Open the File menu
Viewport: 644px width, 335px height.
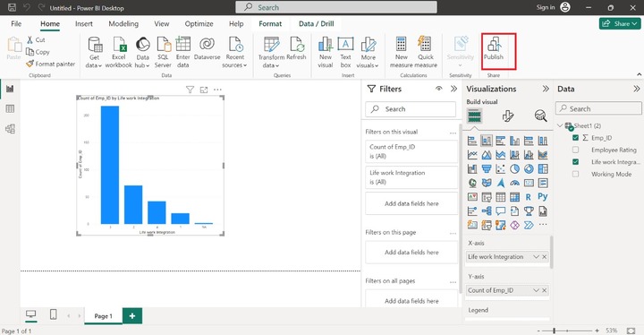click(x=16, y=23)
